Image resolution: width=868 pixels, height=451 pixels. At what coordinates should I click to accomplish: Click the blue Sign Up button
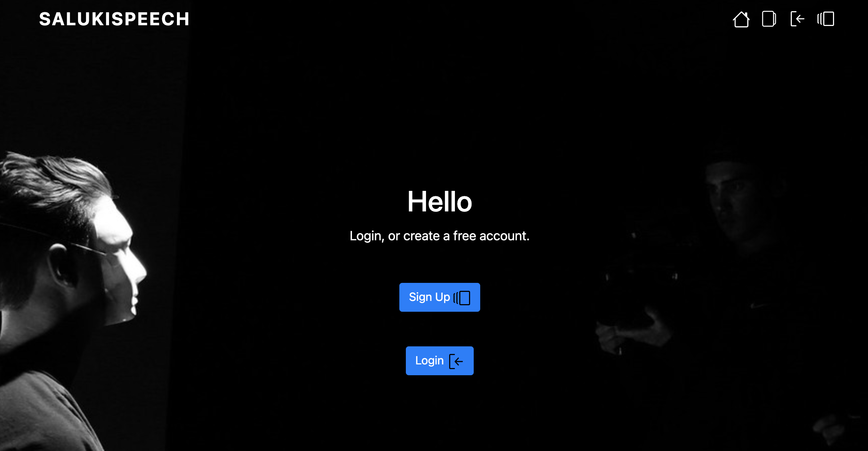439,297
